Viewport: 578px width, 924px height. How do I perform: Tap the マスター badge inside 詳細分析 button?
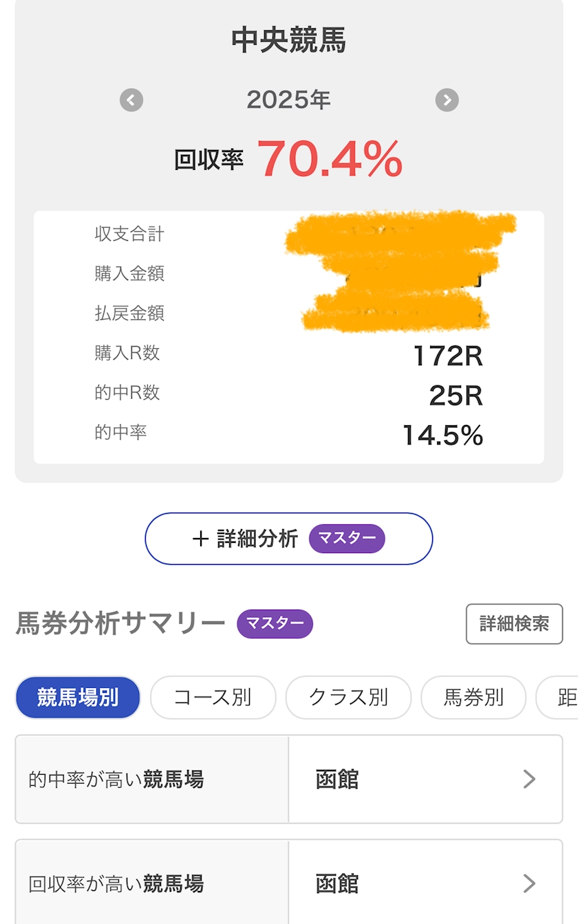[347, 539]
